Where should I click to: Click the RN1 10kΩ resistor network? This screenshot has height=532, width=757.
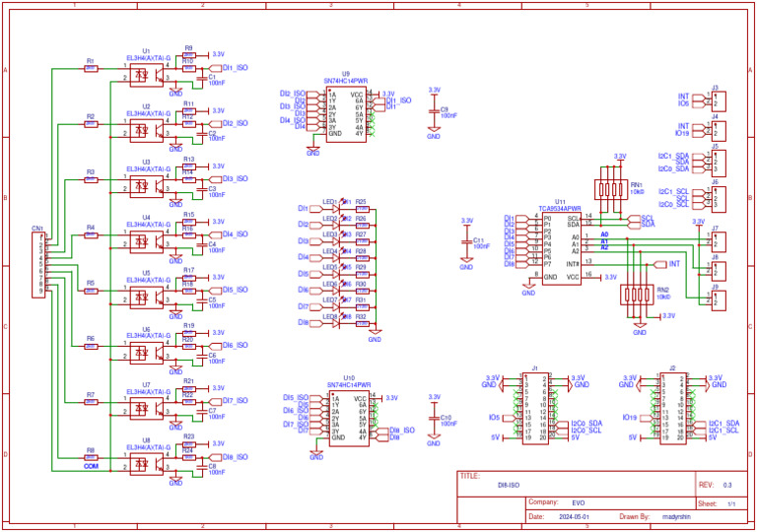[612, 190]
